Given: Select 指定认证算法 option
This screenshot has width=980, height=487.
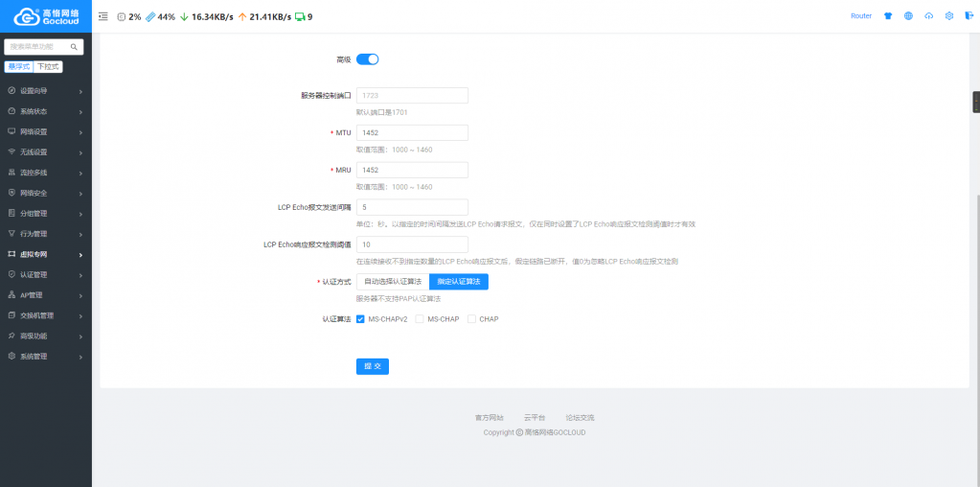Looking at the screenshot, I should tap(459, 282).
